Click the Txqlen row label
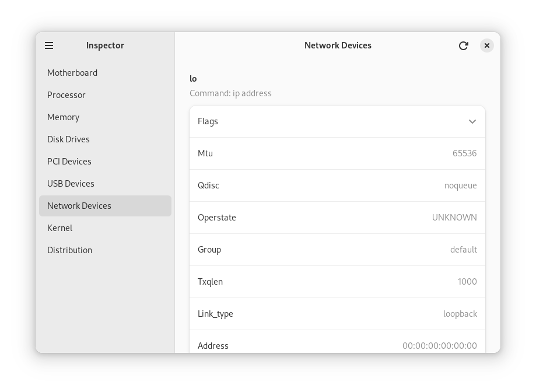 (x=210, y=282)
